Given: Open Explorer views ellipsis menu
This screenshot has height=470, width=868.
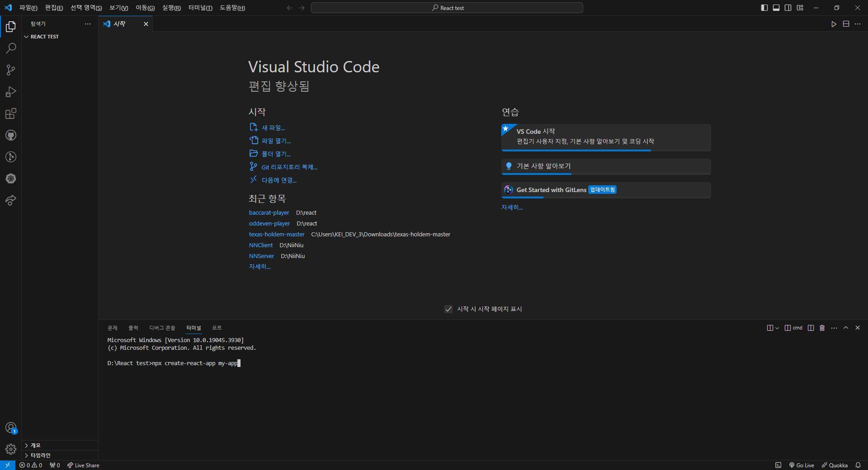Looking at the screenshot, I should click(x=88, y=24).
